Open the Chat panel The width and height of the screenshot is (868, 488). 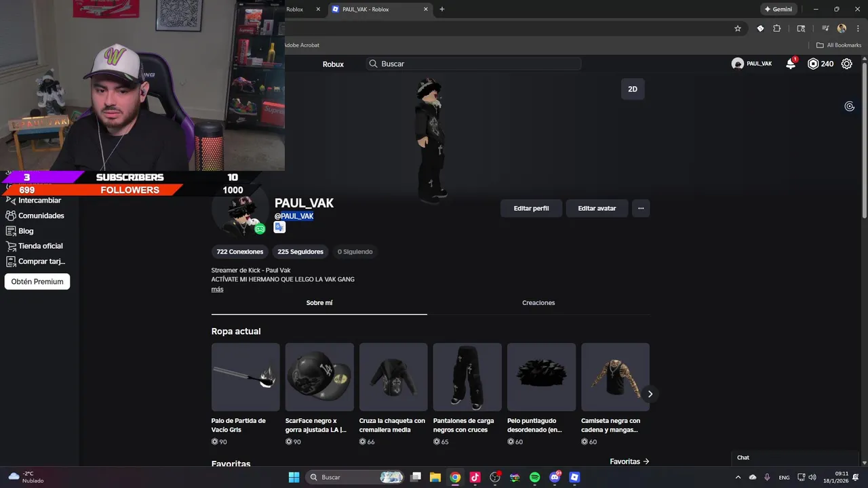pos(793,457)
